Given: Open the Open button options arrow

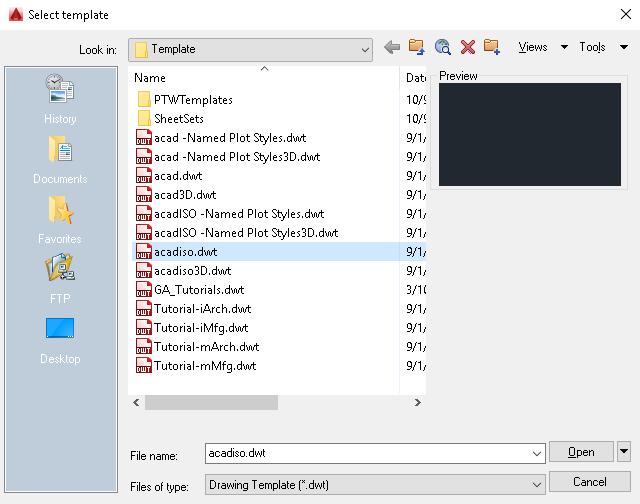Looking at the screenshot, I should (624, 451).
